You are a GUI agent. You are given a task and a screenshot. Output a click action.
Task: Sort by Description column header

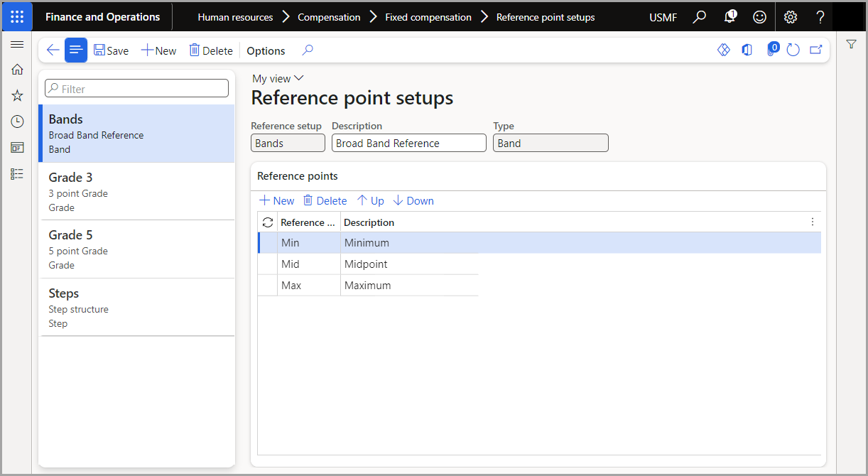tap(369, 222)
